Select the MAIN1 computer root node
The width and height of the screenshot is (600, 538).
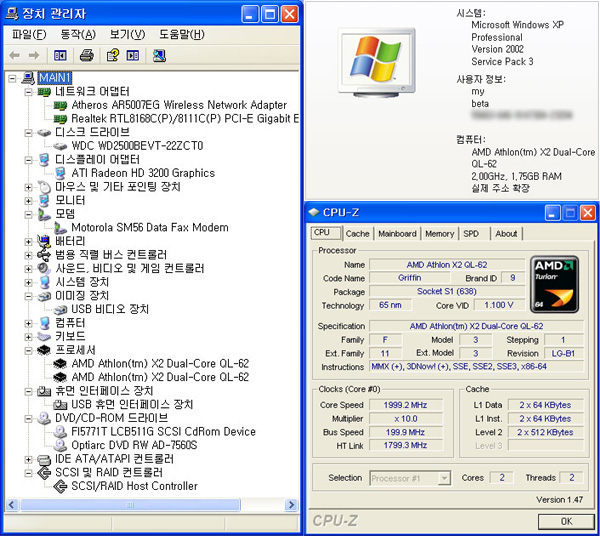pyautogui.click(x=55, y=78)
